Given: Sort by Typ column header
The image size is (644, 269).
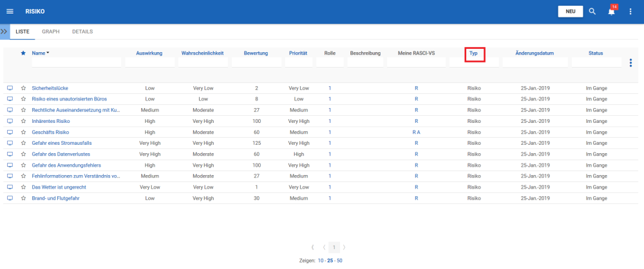Looking at the screenshot, I should coord(473,53).
